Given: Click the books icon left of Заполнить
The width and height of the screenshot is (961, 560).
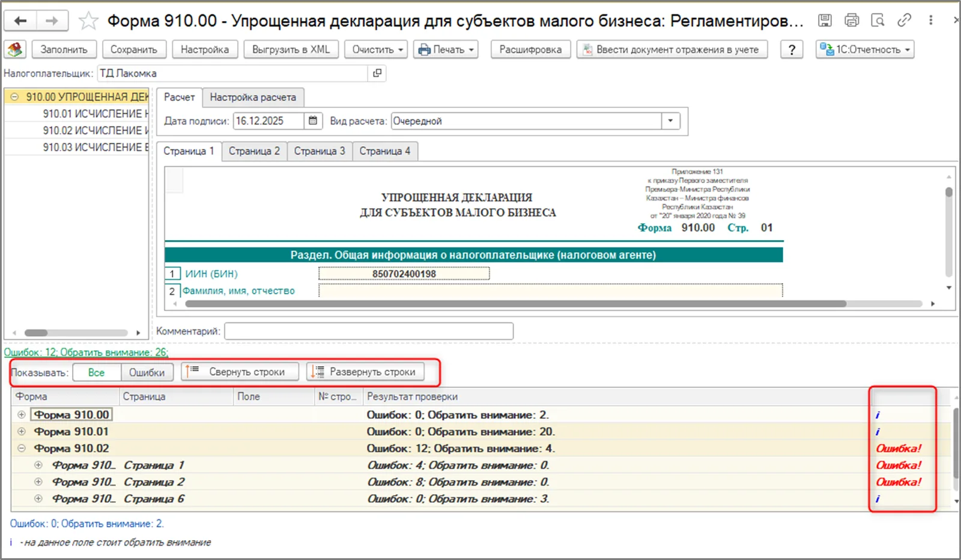Looking at the screenshot, I should [x=15, y=49].
